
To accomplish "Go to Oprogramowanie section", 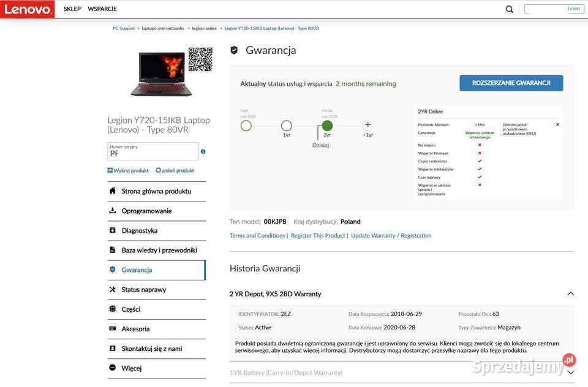I will (x=157, y=211).
